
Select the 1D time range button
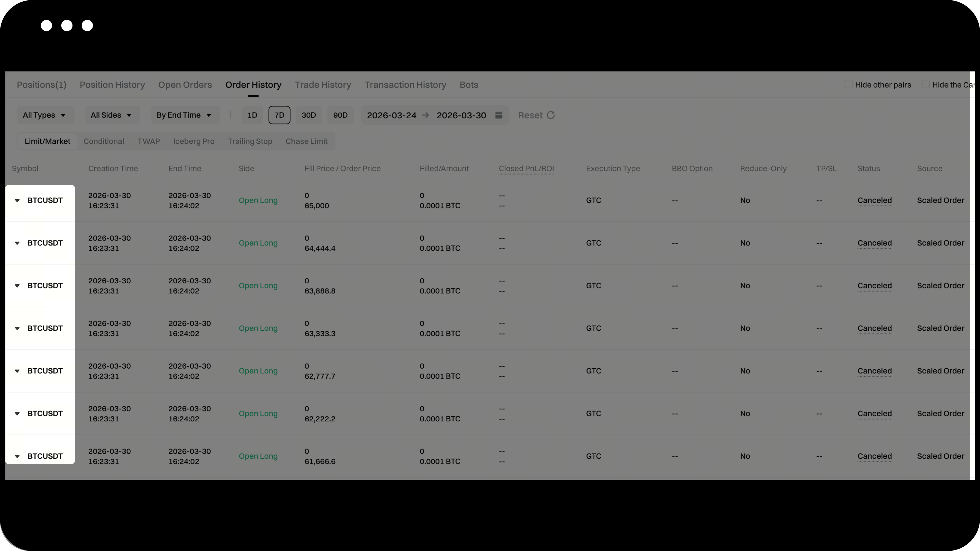(252, 115)
